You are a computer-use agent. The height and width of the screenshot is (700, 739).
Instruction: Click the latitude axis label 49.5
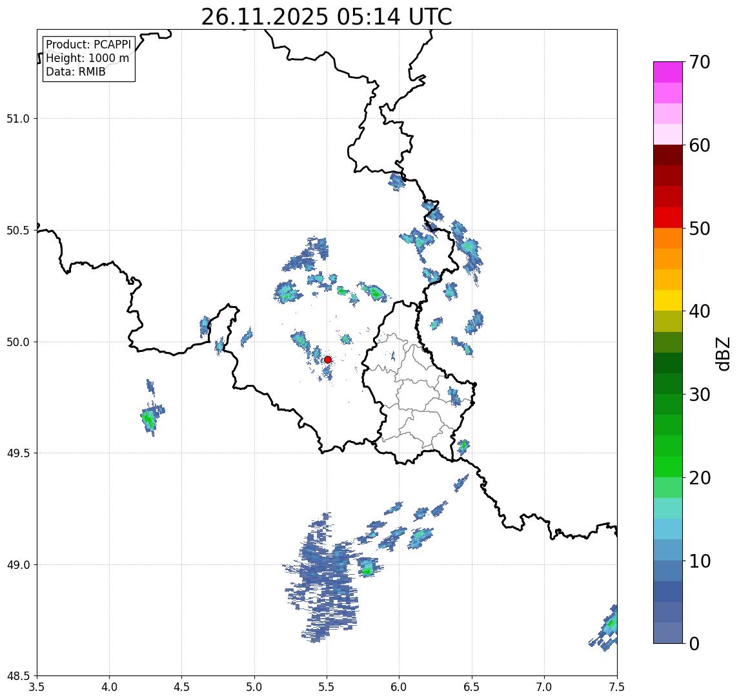coord(17,453)
